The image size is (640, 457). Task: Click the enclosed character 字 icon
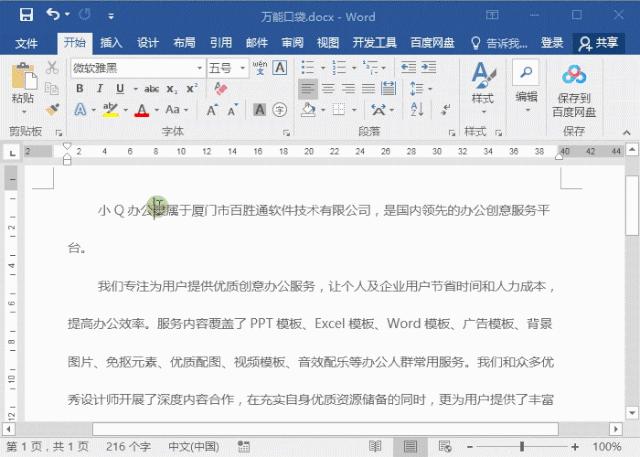click(280, 110)
